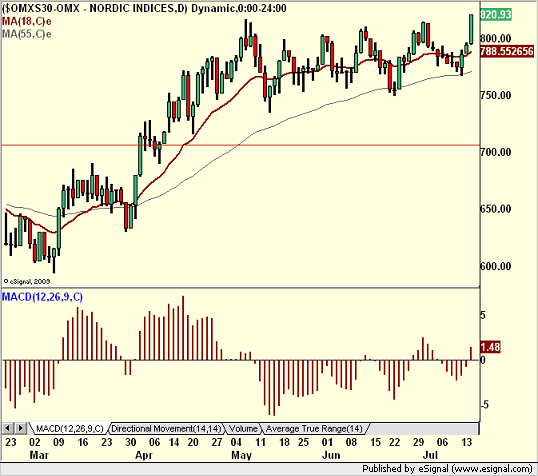Click the date label 27 on time axis
The height and width of the screenshot is (476, 538).
pyautogui.click(x=217, y=442)
